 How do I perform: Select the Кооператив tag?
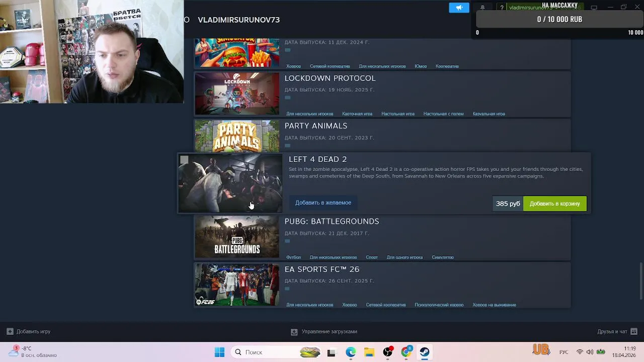pos(447,66)
